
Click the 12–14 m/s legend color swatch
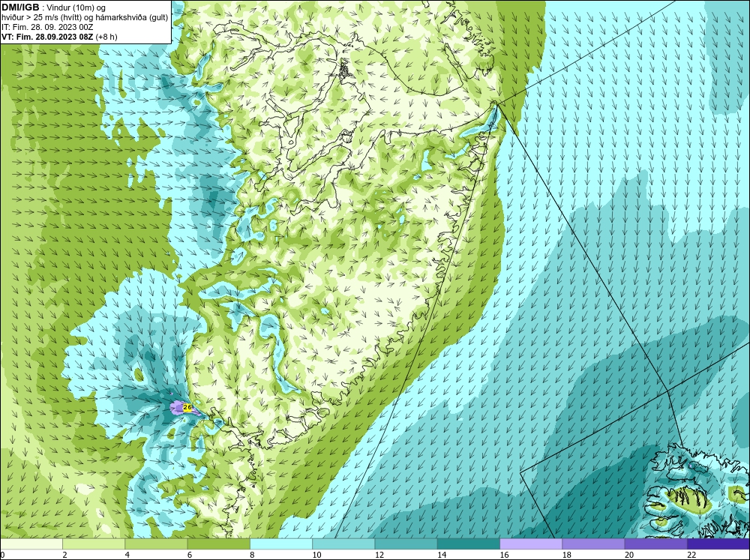(x=406, y=544)
